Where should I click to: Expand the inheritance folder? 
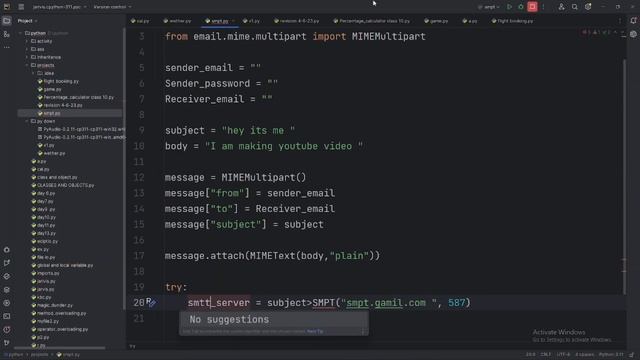click(x=27, y=57)
